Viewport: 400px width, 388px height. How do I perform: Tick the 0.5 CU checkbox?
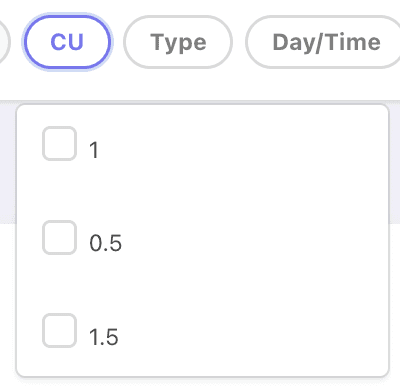coord(59,237)
